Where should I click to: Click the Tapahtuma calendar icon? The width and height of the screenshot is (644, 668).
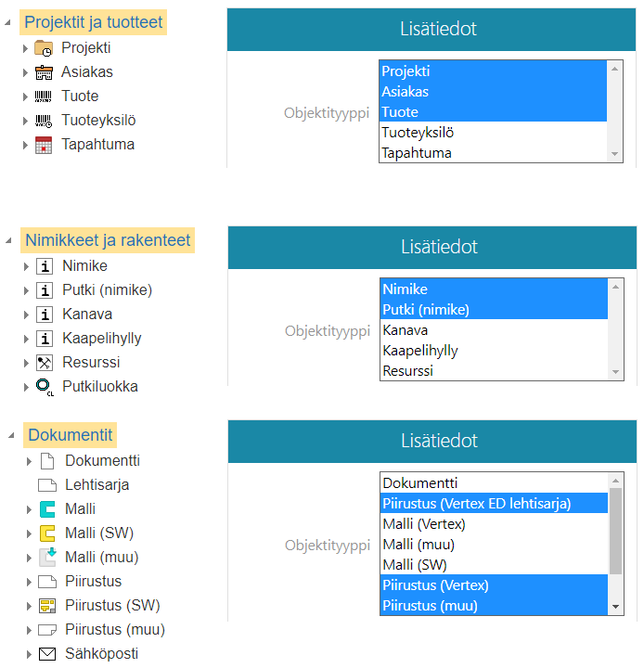click(43, 145)
